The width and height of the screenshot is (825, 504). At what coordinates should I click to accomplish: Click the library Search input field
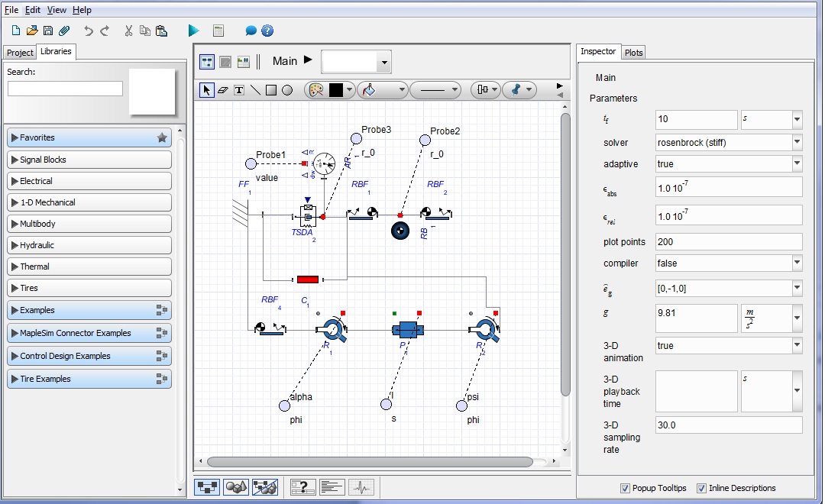[65, 89]
